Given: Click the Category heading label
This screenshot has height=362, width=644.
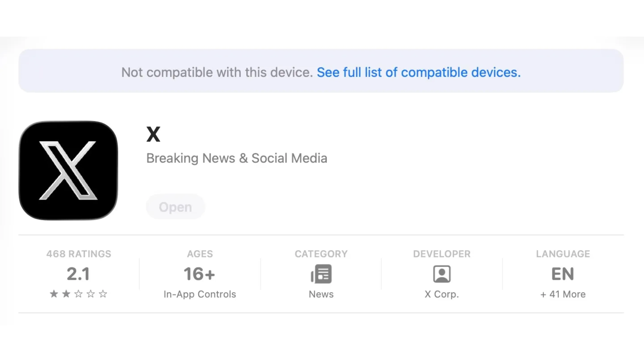Looking at the screenshot, I should point(321,254).
